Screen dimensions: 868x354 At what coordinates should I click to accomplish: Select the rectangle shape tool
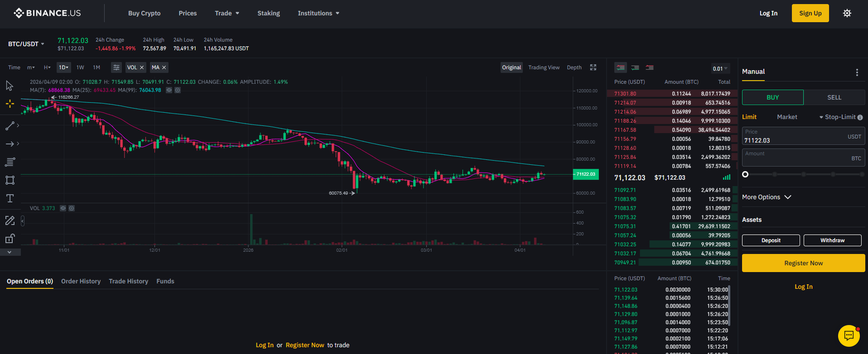(10, 180)
